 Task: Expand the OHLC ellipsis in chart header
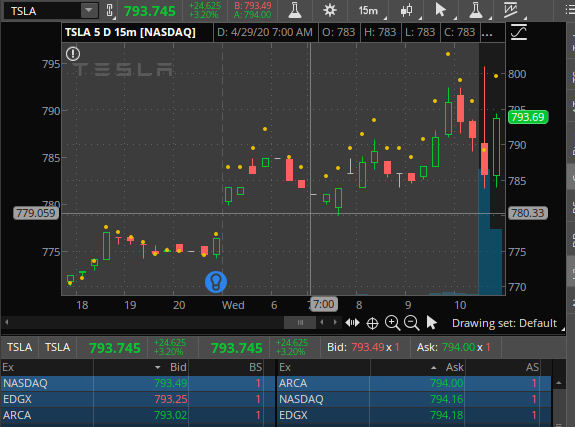(x=487, y=33)
